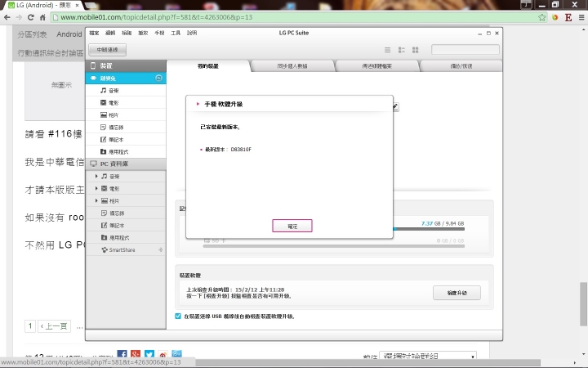The width and height of the screenshot is (588, 368).
Task: Open Chrome hamburger menu
Action: 581,17
